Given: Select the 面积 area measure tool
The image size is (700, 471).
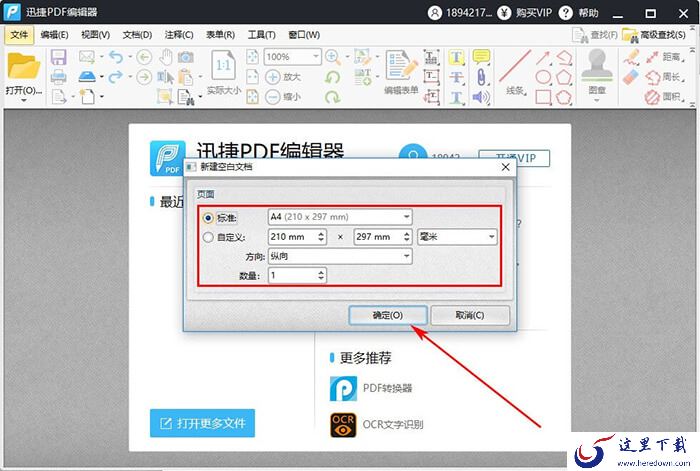Looking at the screenshot, I should click(665, 96).
